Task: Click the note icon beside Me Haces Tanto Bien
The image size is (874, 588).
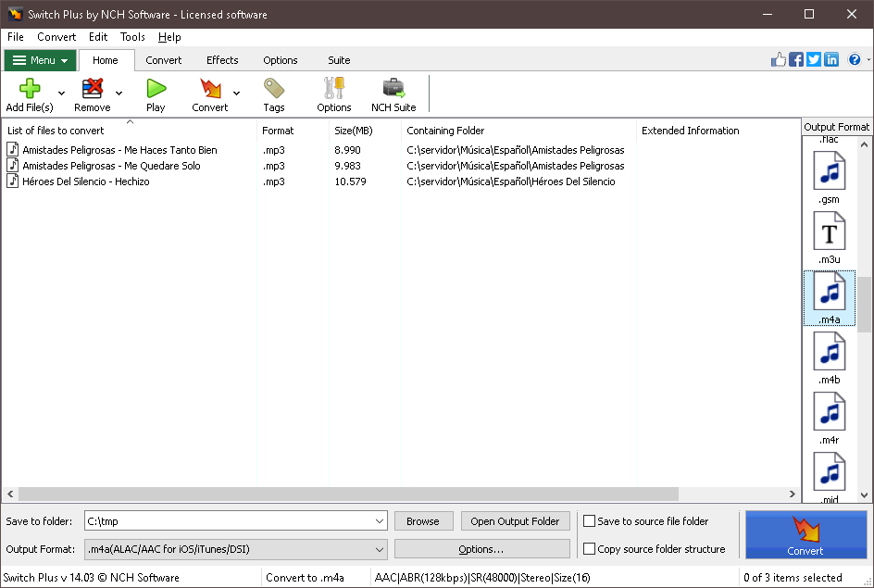Action: [13, 149]
